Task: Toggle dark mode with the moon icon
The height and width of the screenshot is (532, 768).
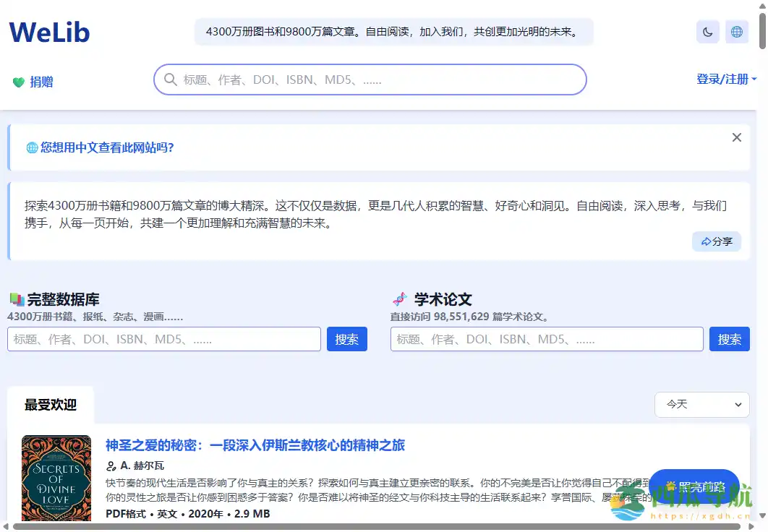Action: 707,32
